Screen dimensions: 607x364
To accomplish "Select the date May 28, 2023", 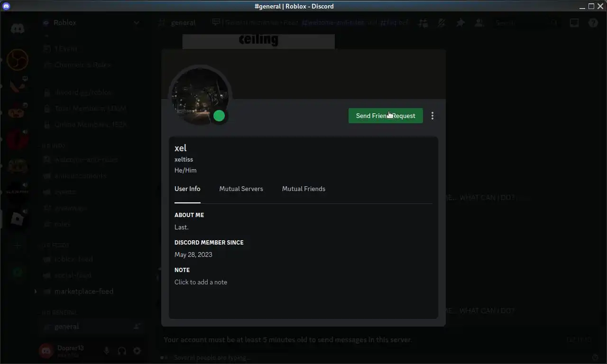I will click(x=193, y=255).
